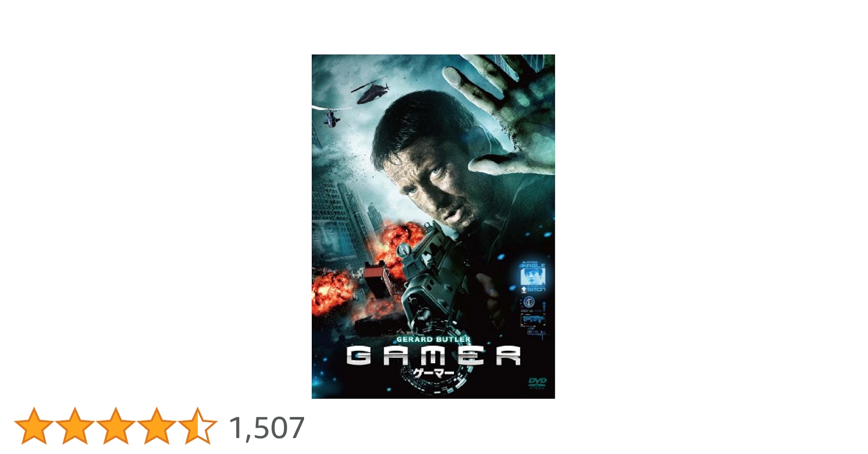Open the 1,507 ratings count

267,428
